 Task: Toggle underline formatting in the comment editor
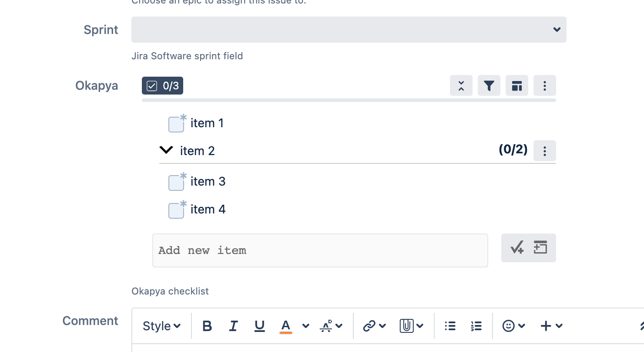pos(259,325)
